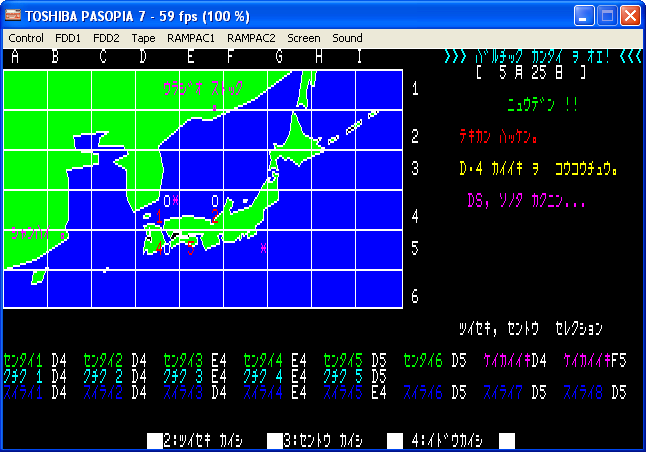Click the 'スイライ6' status entry

point(435,393)
